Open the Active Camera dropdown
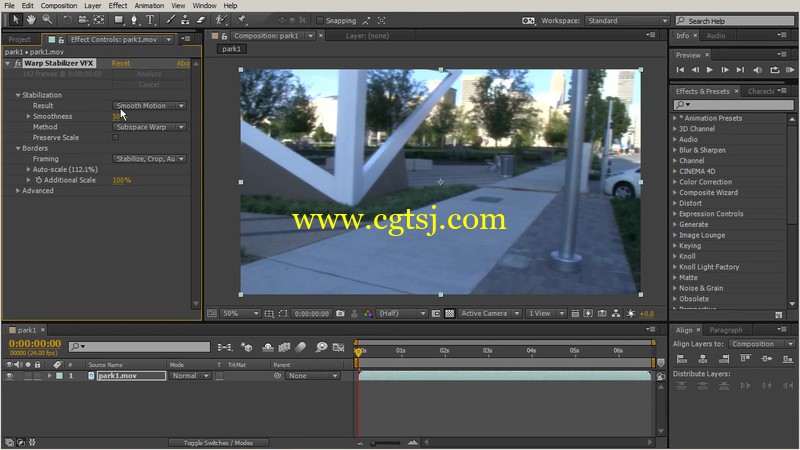The height and width of the screenshot is (450, 800). pos(489,313)
